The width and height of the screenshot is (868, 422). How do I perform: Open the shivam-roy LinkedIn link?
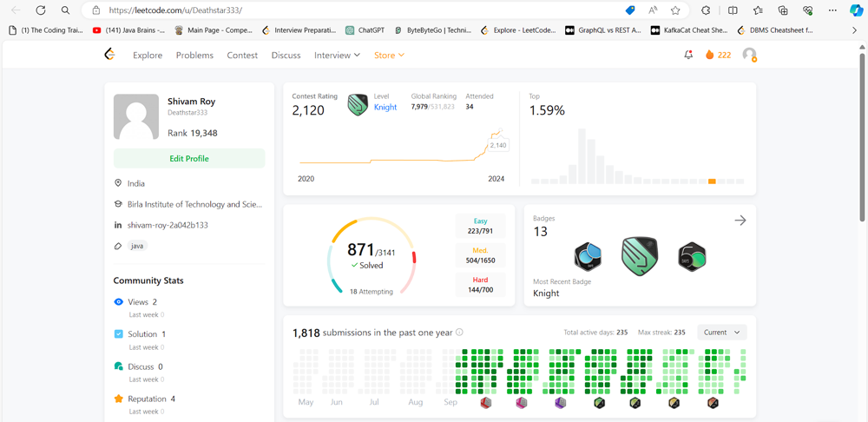(168, 225)
